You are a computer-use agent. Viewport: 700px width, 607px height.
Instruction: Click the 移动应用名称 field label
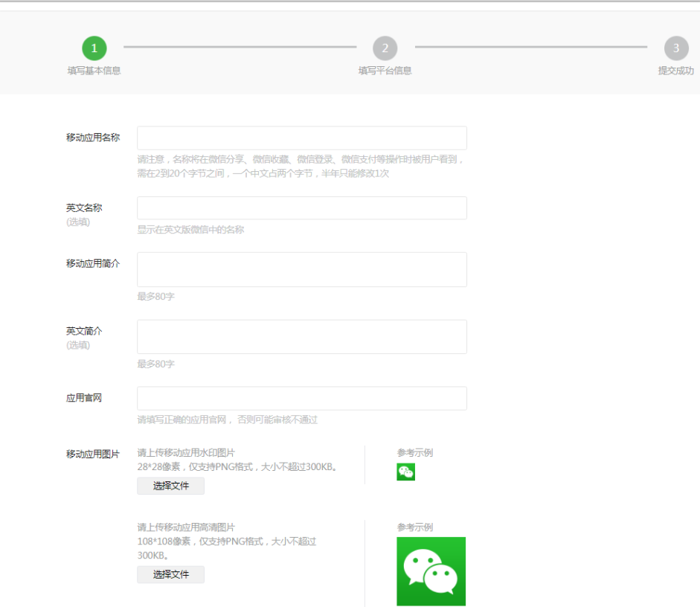click(93, 138)
